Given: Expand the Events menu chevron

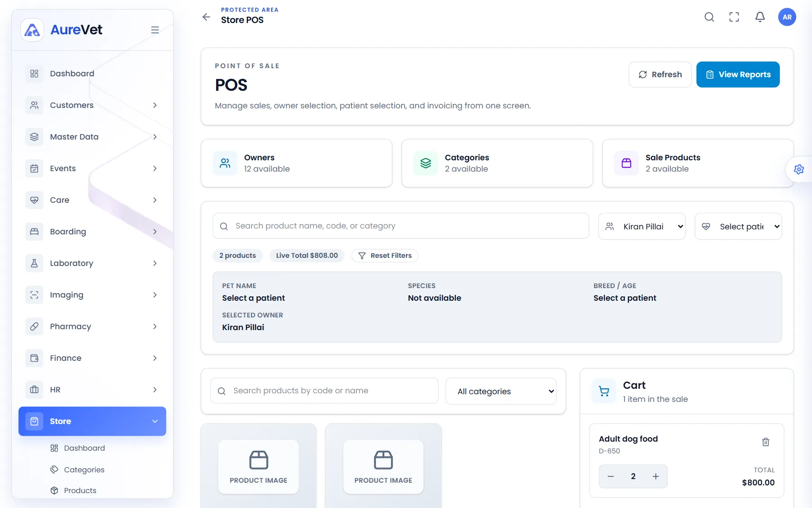Looking at the screenshot, I should (155, 168).
